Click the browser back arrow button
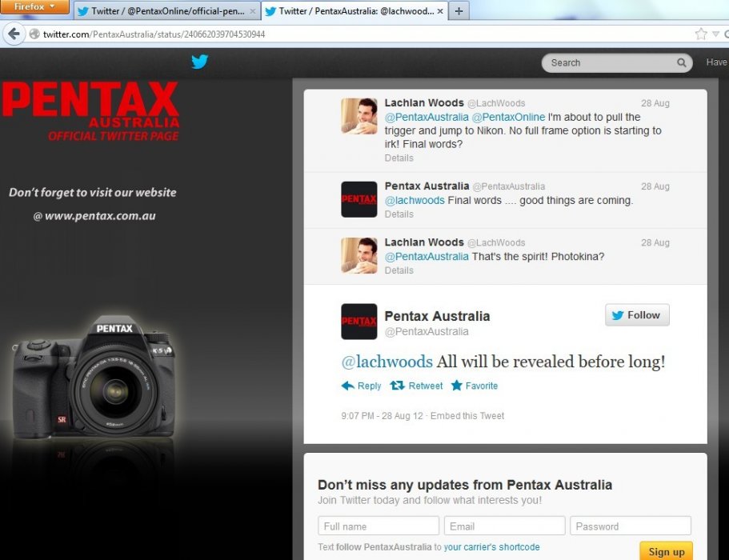Viewport: 729px width, 560px height. pyautogui.click(x=14, y=34)
